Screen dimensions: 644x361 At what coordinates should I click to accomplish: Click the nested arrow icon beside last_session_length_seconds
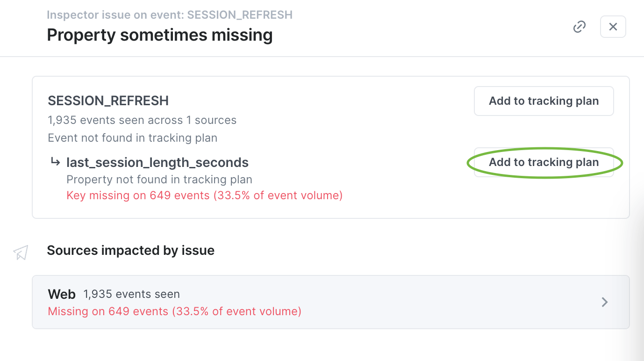click(56, 162)
